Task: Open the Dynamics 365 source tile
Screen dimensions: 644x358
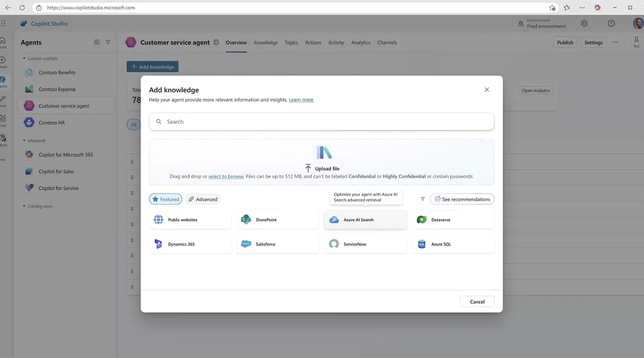Action: [190, 244]
